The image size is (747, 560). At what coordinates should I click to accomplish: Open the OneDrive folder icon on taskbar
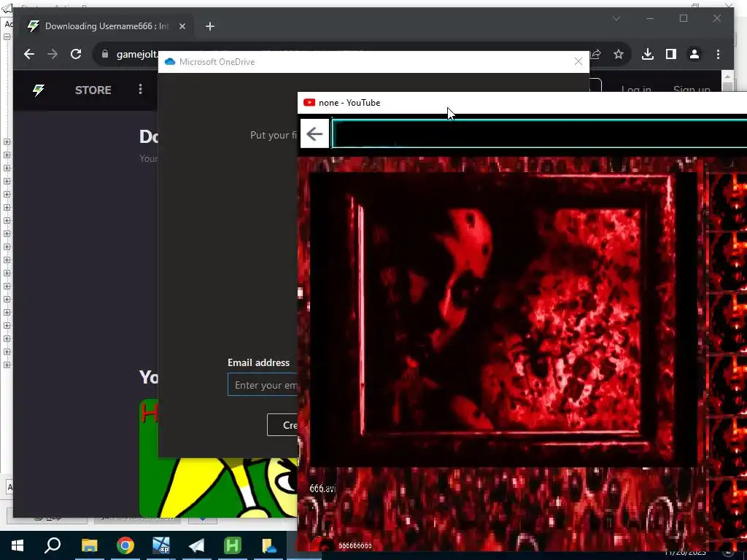(x=268, y=545)
